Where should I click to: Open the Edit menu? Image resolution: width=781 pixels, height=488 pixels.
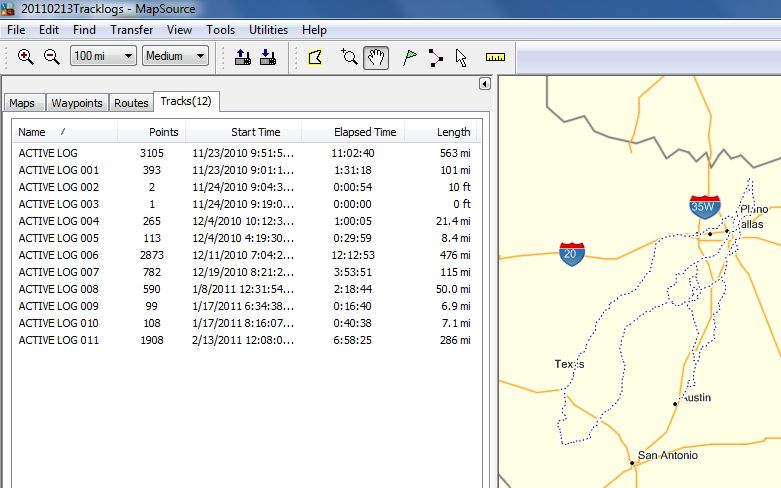(x=49, y=30)
